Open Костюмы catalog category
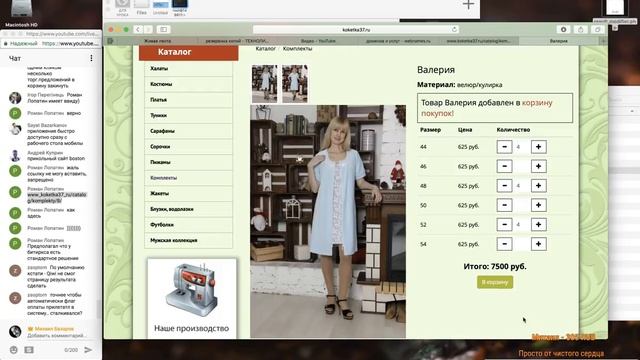This screenshot has height=360, width=640. 188,84
